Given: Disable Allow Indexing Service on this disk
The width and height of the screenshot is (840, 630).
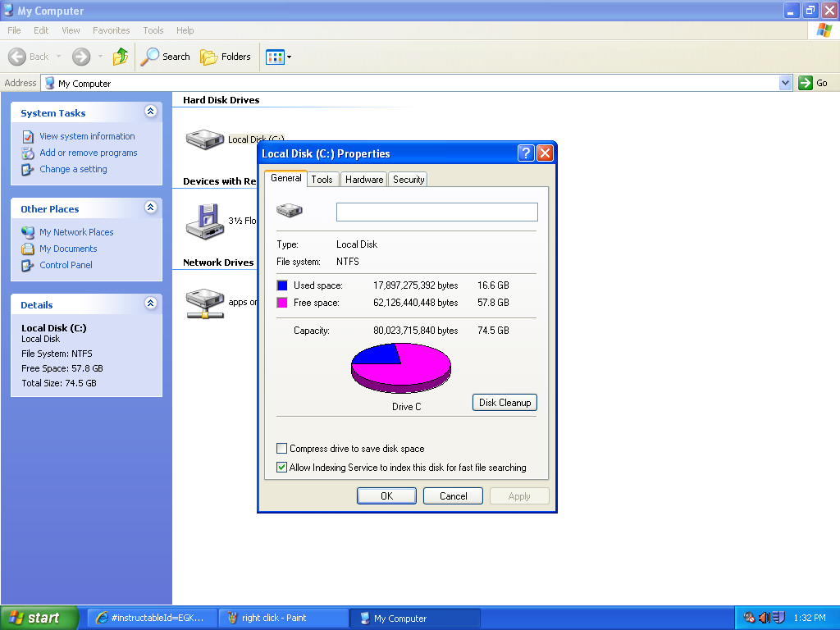Looking at the screenshot, I should 281,466.
